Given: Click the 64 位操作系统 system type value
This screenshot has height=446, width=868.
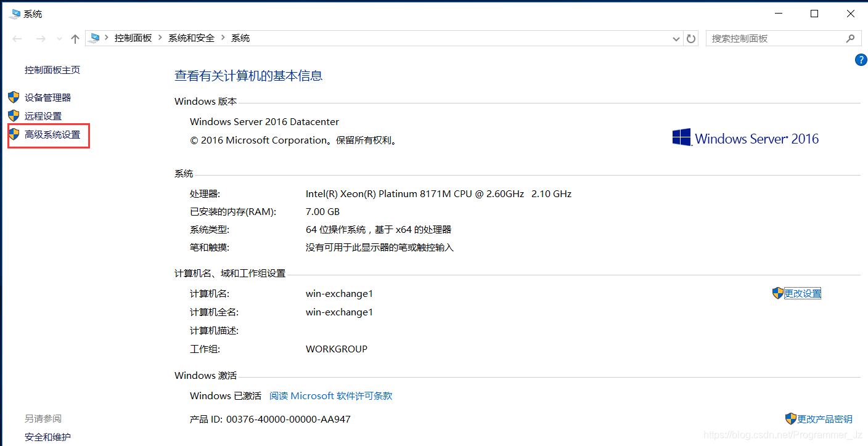Looking at the screenshot, I should [x=379, y=229].
